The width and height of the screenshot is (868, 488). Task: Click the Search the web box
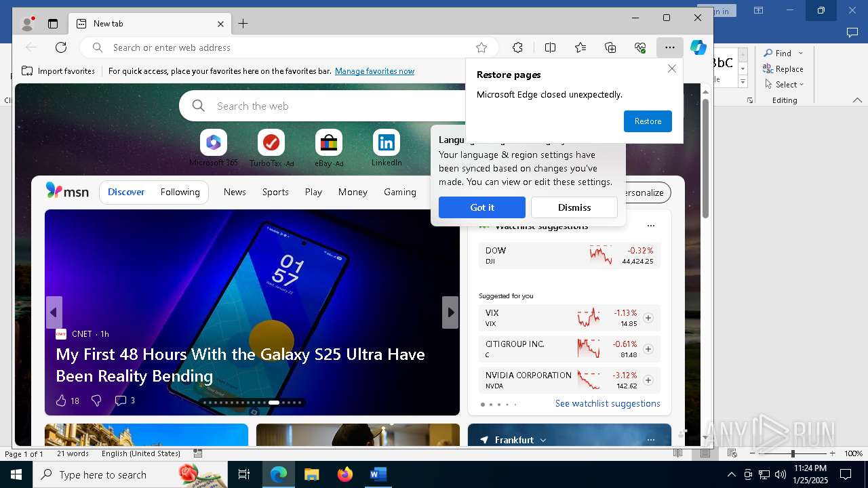pos(322,106)
